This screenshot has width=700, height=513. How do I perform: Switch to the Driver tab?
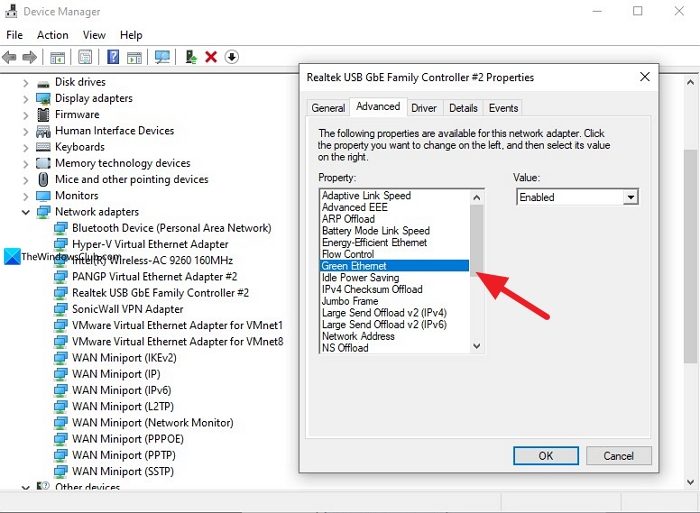click(424, 108)
